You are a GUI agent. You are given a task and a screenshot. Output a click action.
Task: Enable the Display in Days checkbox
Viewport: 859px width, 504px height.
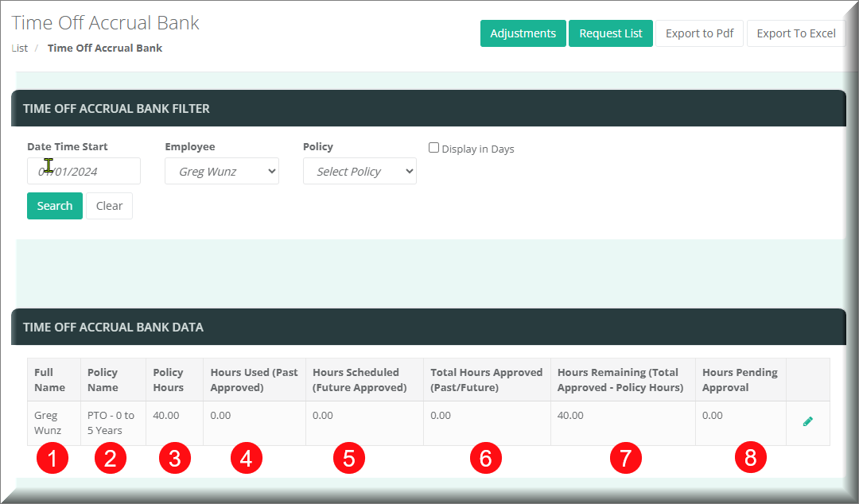click(x=434, y=148)
